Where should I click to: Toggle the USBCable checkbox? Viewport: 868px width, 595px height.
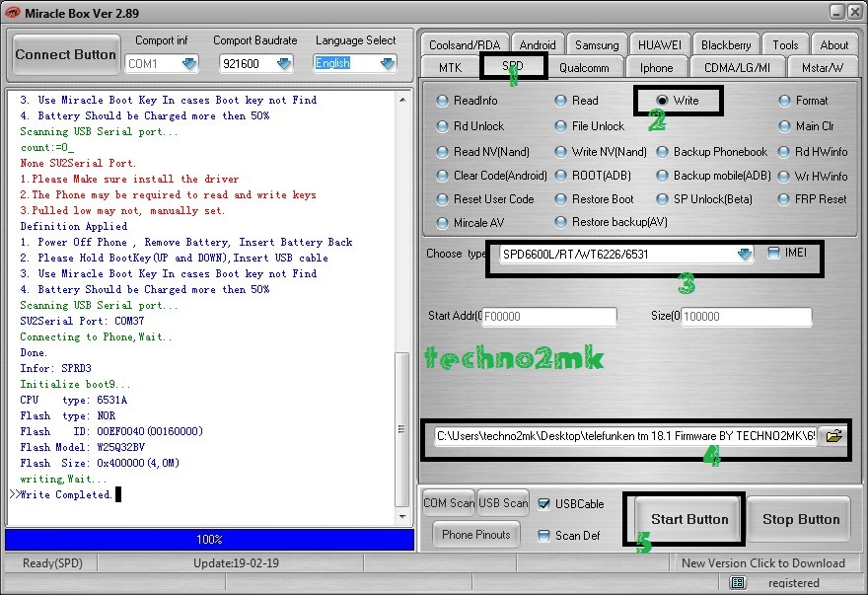coord(544,504)
